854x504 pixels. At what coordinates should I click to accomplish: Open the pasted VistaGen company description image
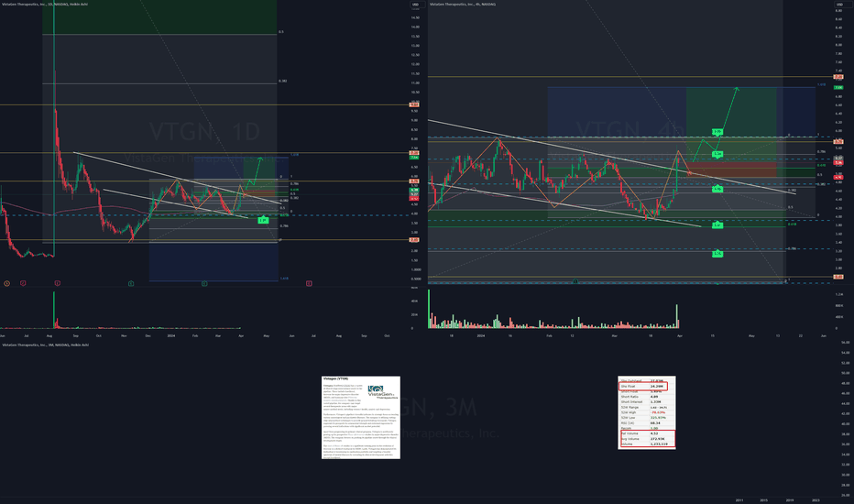[x=361, y=417]
